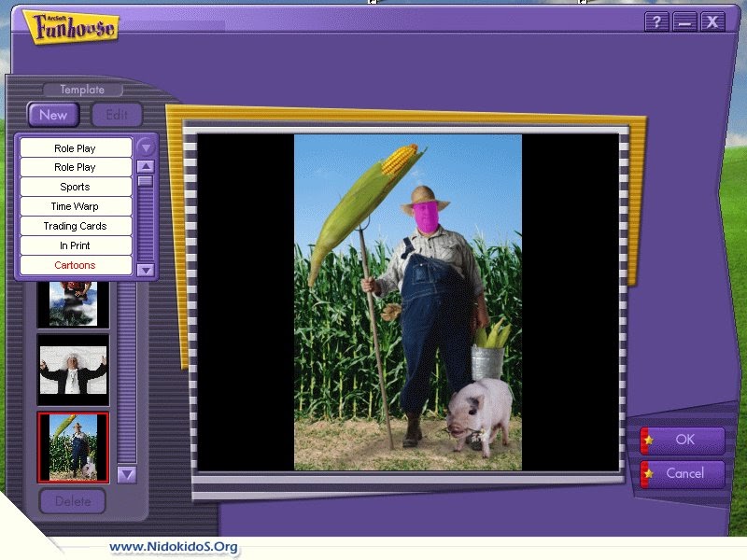Choose the Time Warp category
Viewport: 747px width, 560px height.
coord(76,206)
